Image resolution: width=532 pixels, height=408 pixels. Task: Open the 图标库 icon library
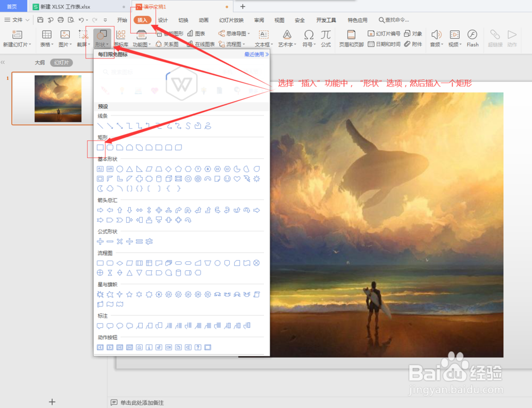pos(121,38)
